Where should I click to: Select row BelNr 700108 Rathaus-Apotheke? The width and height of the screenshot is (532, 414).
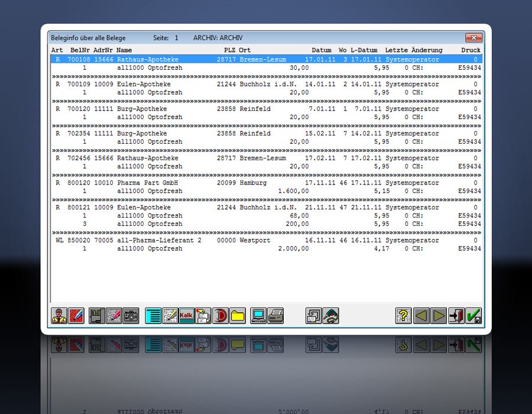coord(267,59)
